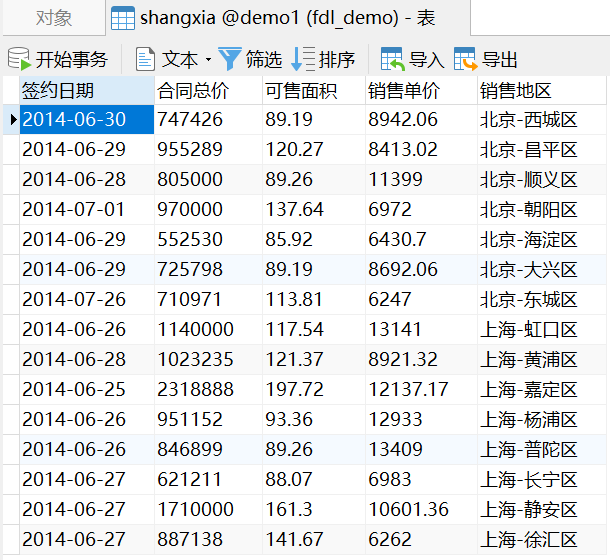Click the Begin Transaction (开始事务) icon

[x=19, y=60]
